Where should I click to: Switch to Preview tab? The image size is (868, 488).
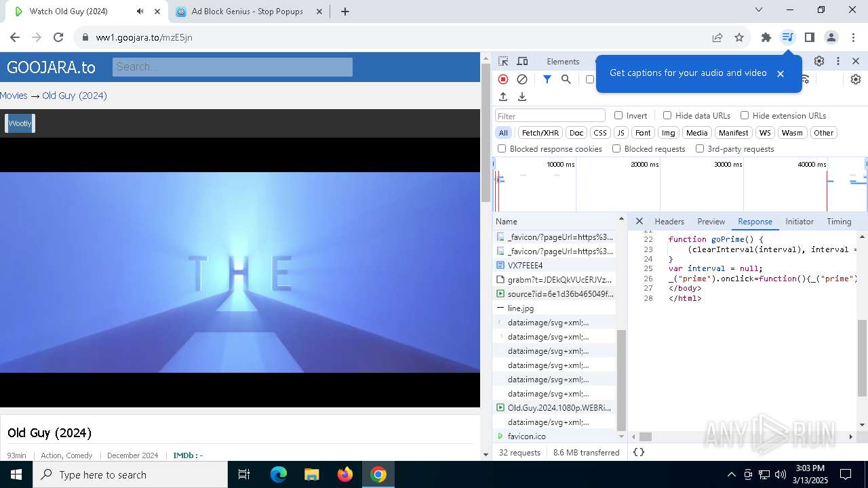[711, 222]
